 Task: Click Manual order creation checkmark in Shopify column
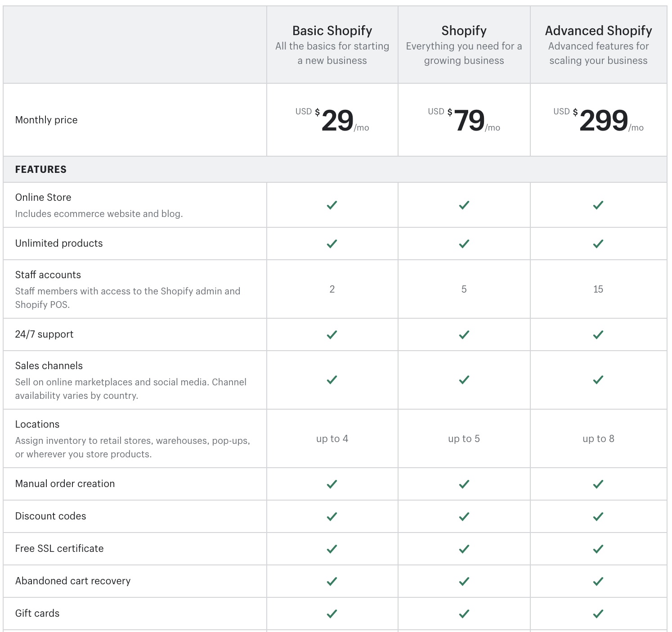[x=464, y=484]
